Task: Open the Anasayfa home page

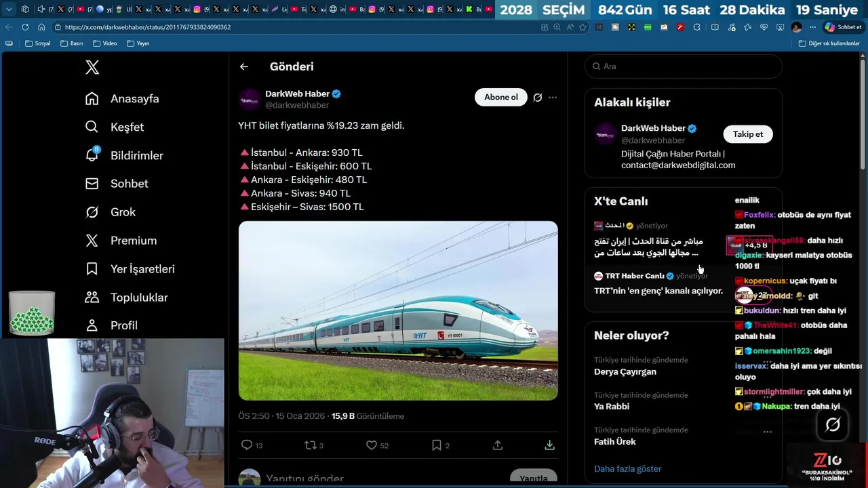Action: pyautogui.click(x=122, y=99)
